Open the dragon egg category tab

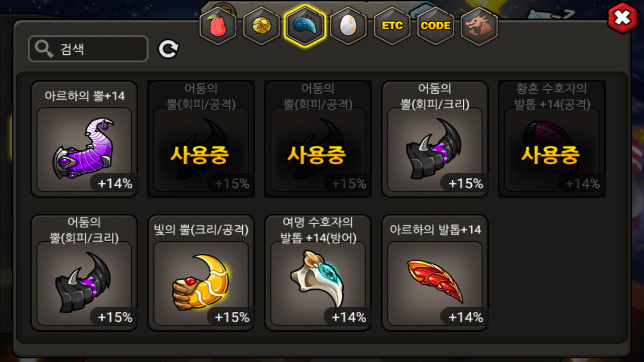click(349, 26)
